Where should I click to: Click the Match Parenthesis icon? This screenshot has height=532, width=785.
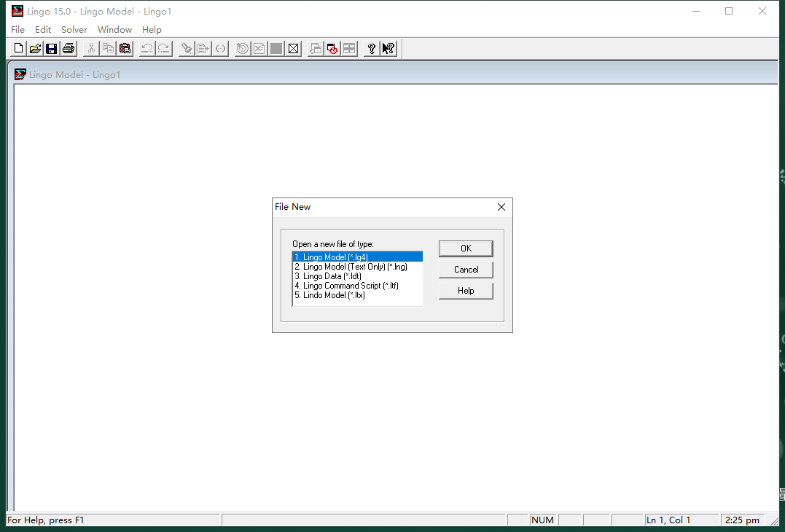click(x=220, y=49)
